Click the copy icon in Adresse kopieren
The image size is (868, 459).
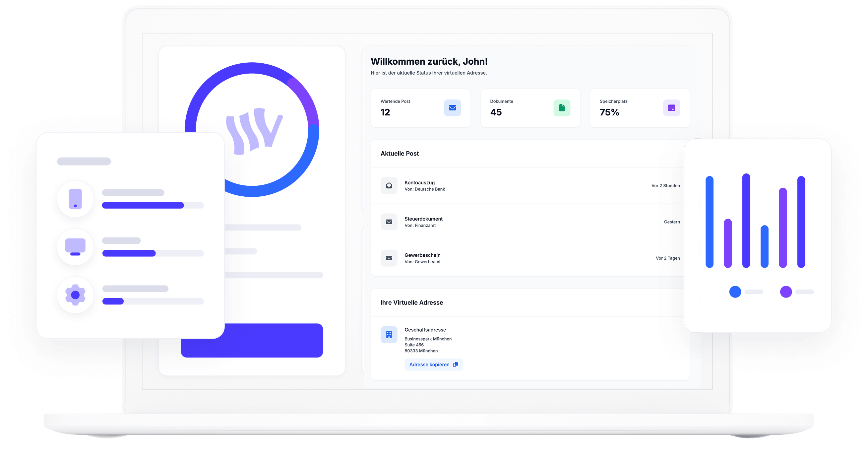(x=456, y=364)
